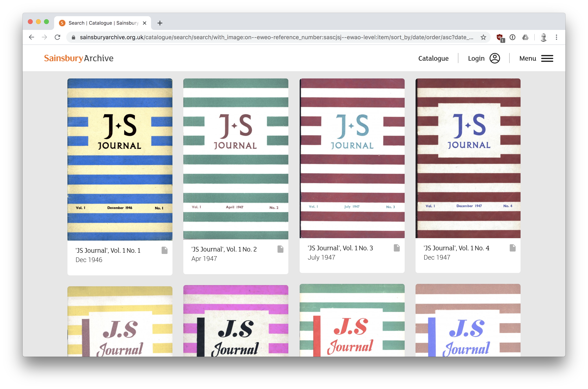Click the Sainsbury Archive logo

pos(79,58)
